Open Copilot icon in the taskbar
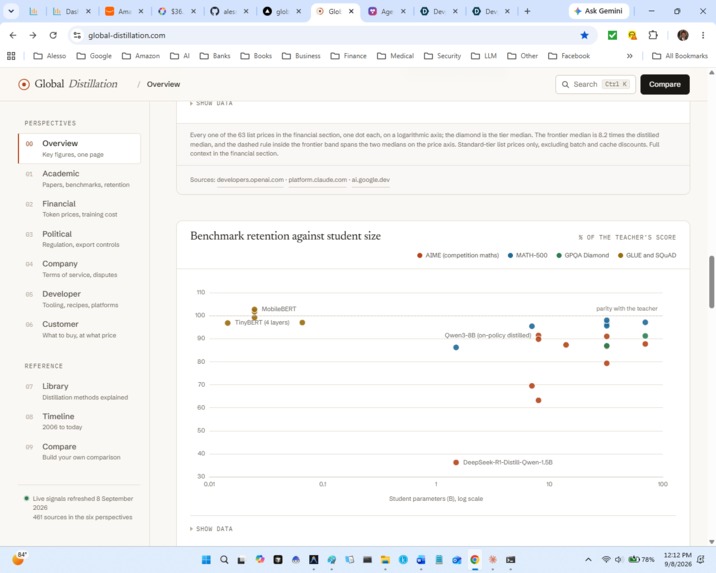Viewport: 716px width, 573px height. coord(260,559)
